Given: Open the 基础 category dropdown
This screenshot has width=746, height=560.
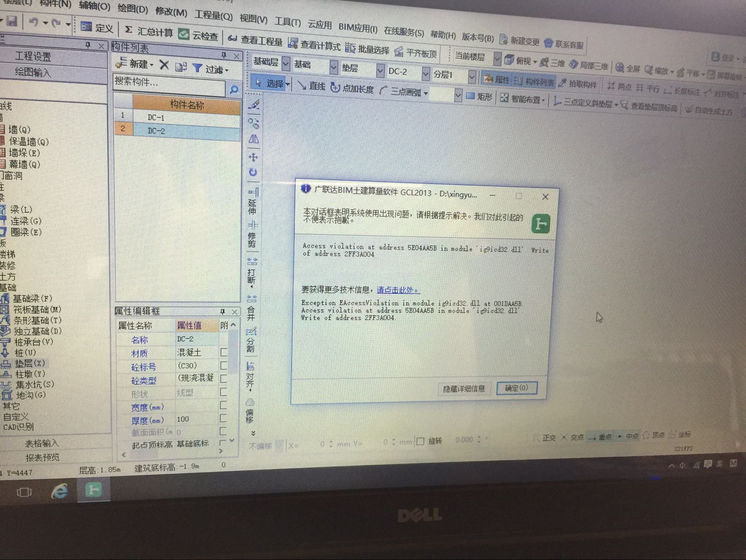Looking at the screenshot, I should 334,67.
